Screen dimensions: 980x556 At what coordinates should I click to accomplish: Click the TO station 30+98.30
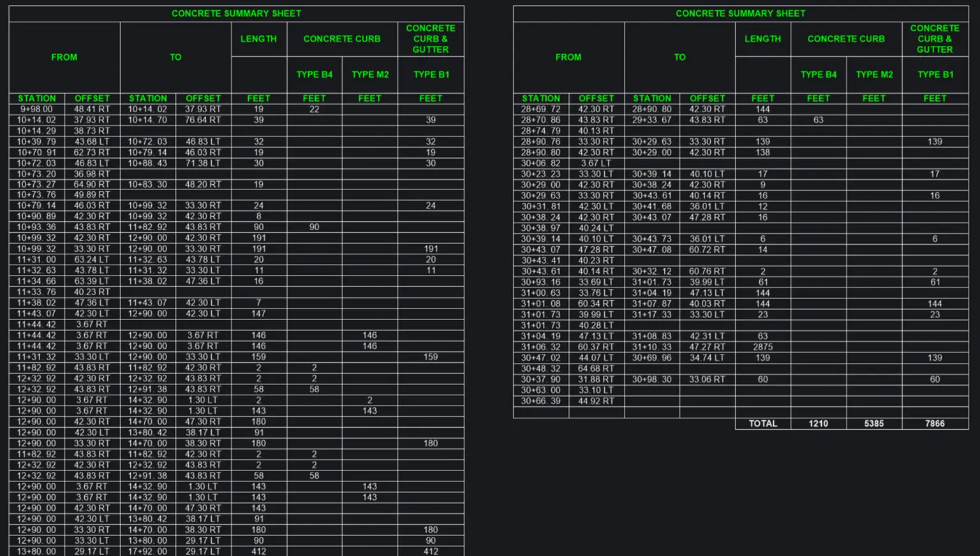tap(651, 379)
